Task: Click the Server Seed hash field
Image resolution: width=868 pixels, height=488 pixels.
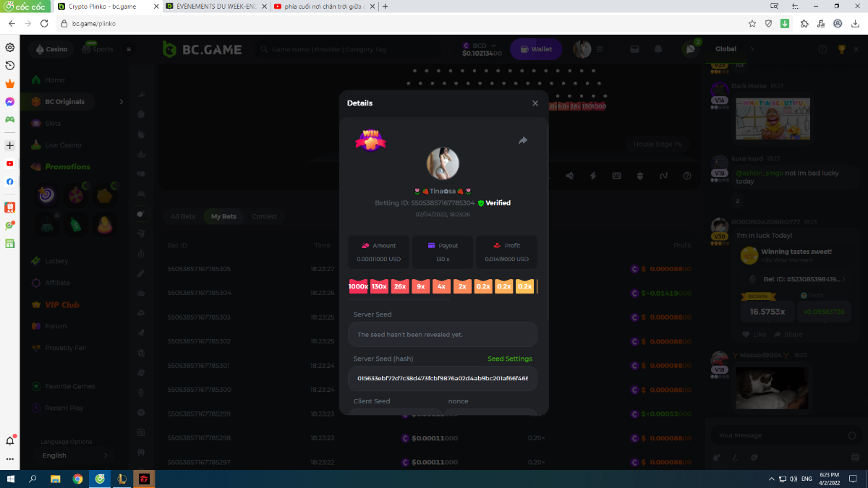Action: (442, 378)
